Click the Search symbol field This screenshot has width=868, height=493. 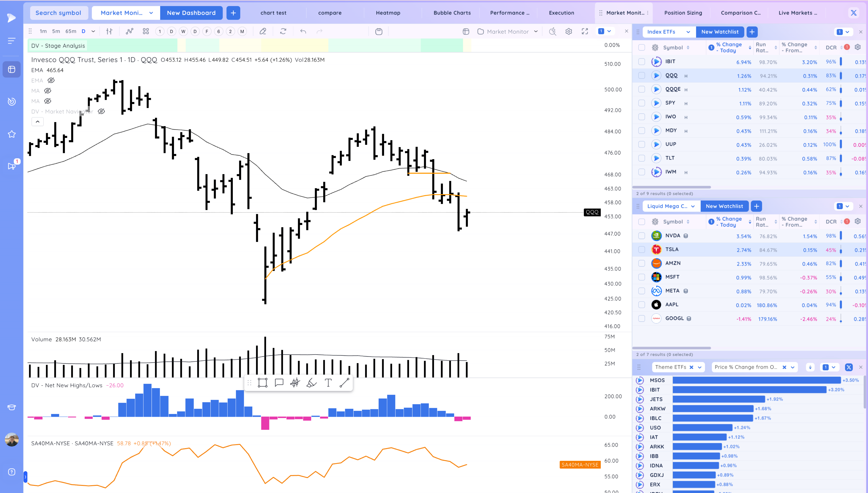tap(59, 13)
